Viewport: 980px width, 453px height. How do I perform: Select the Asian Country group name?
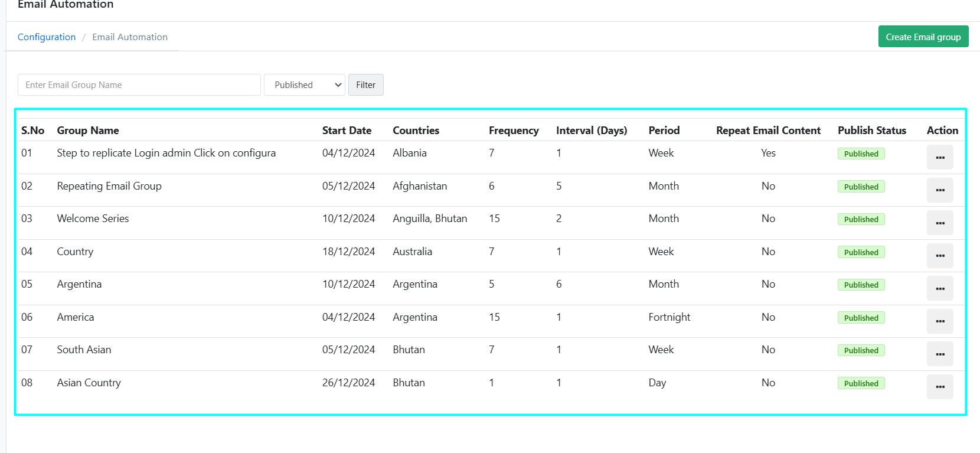click(x=89, y=383)
